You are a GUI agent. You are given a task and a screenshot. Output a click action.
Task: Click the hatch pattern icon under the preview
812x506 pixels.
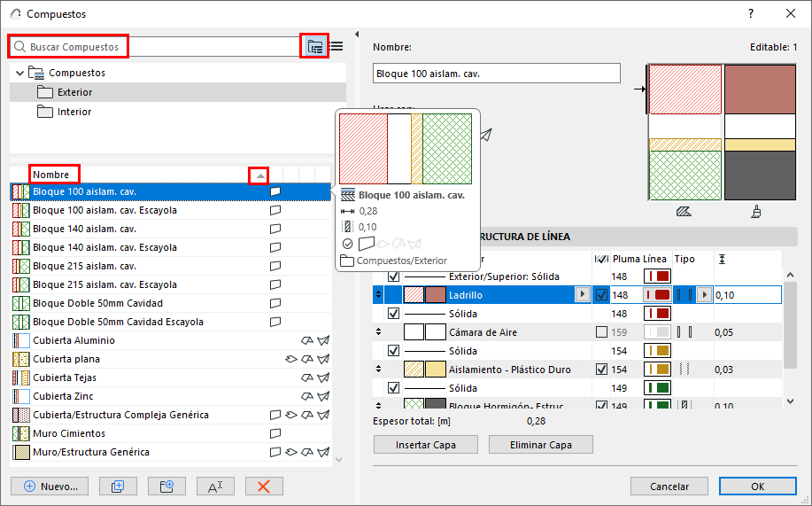pyautogui.click(x=684, y=212)
